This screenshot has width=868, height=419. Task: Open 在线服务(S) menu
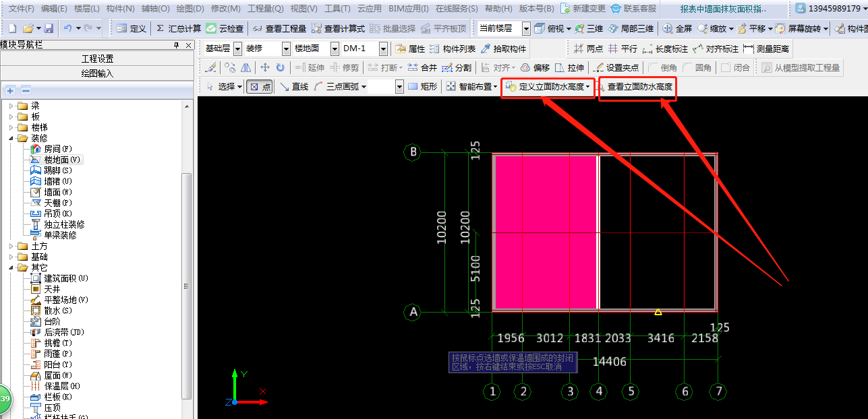[457, 9]
